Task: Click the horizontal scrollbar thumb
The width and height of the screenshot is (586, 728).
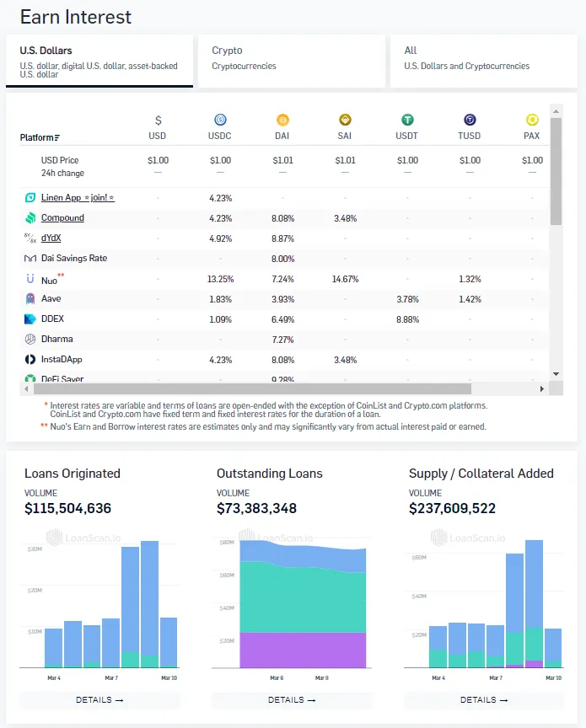Action: click(x=252, y=388)
